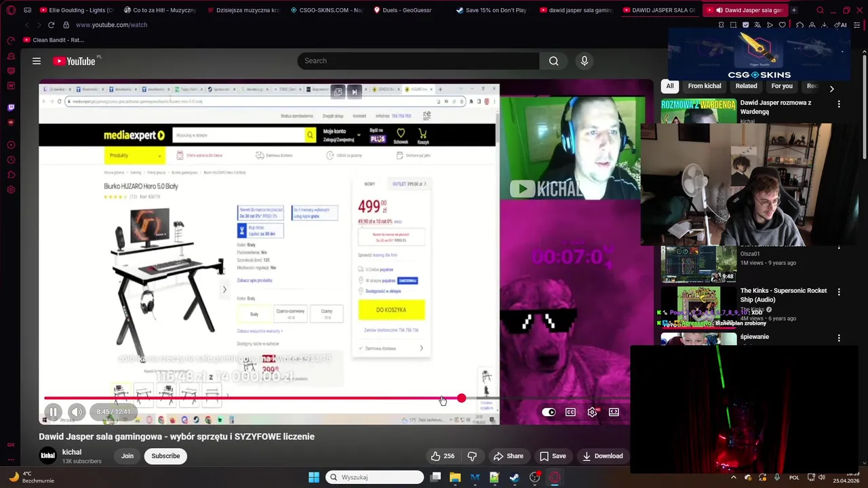The height and width of the screenshot is (488, 868).
Task: Open the kichal channel avatar
Action: pyautogui.click(x=47, y=456)
